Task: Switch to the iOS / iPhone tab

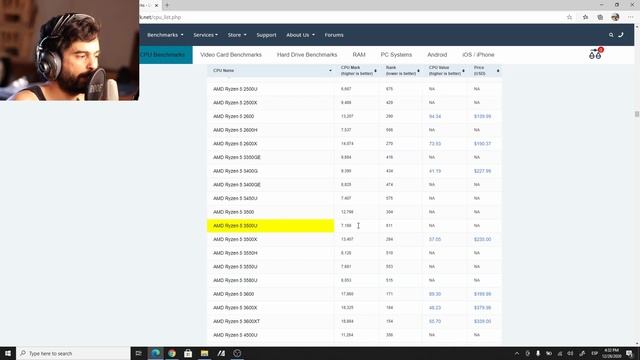Action: (478, 55)
